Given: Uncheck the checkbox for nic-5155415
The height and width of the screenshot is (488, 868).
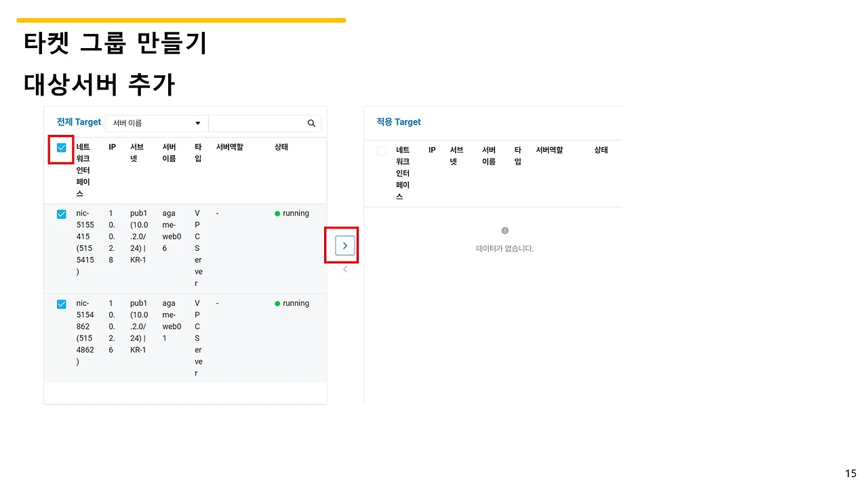Looking at the screenshot, I should (61, 213).
